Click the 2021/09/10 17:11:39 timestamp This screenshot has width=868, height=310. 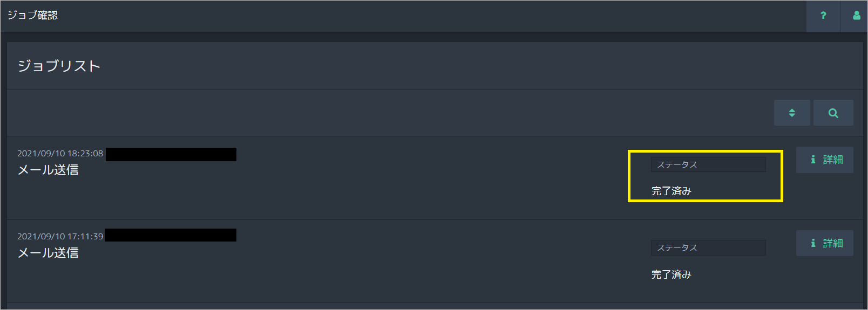point(60,237)
